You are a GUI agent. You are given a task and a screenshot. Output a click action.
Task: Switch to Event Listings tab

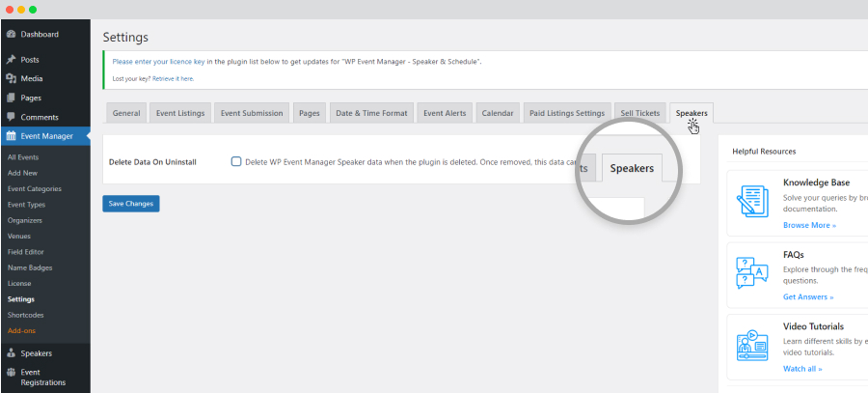pyautogui.click(x=180, y=113)
